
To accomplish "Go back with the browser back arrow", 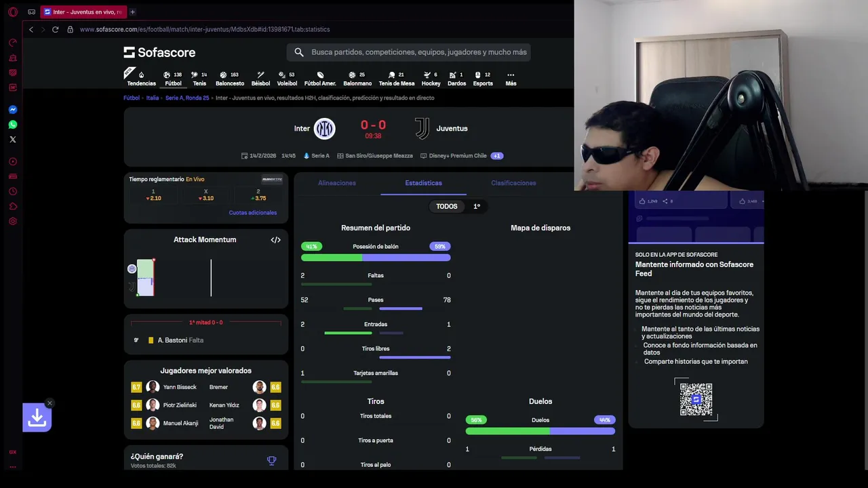I will tap(31, 29).
